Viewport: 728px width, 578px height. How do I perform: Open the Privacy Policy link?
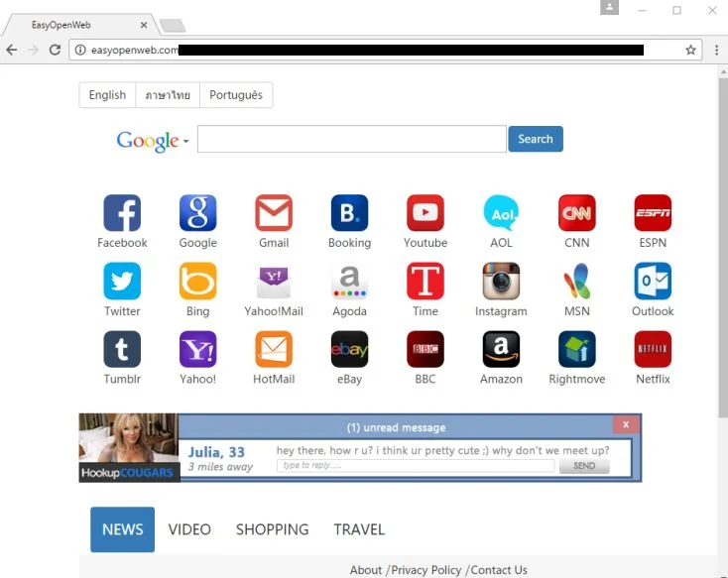pyautogui.click(x=426, y=570)
